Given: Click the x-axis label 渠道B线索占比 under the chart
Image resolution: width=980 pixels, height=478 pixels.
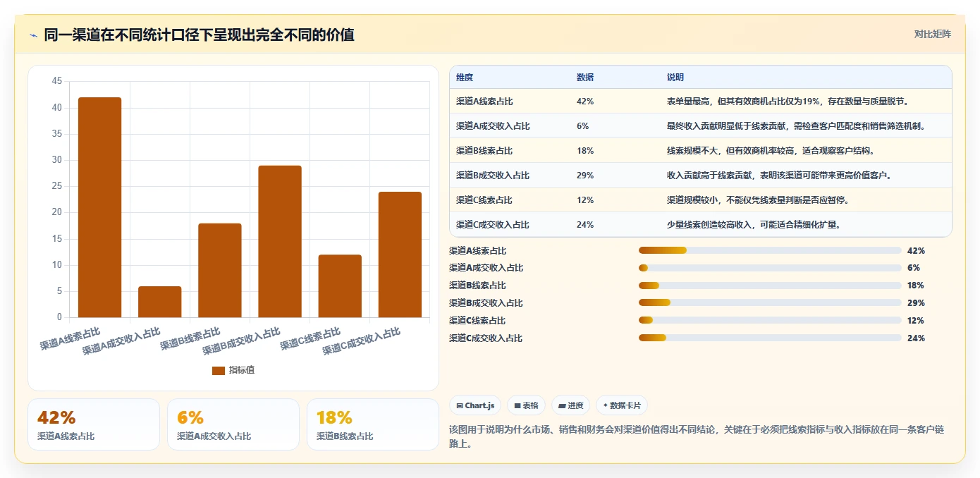Looking at the screenshot, I should 190,339.
